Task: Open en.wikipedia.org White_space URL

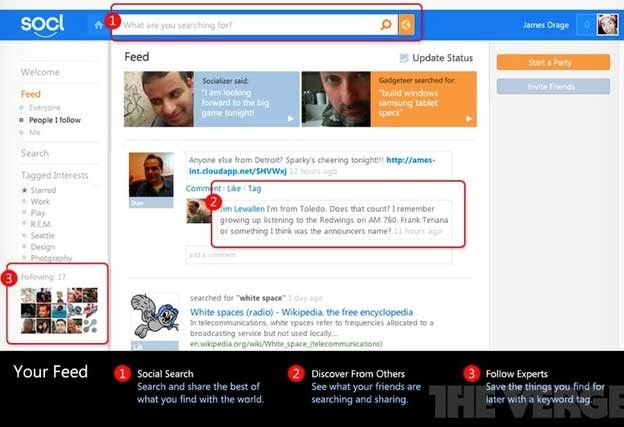Action: tap(286, 344)
